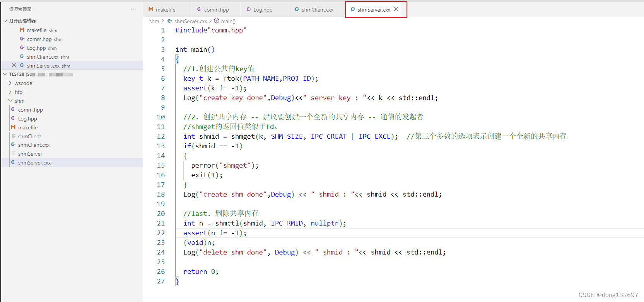Click line number 22 in the gutter

pos(161,233)
